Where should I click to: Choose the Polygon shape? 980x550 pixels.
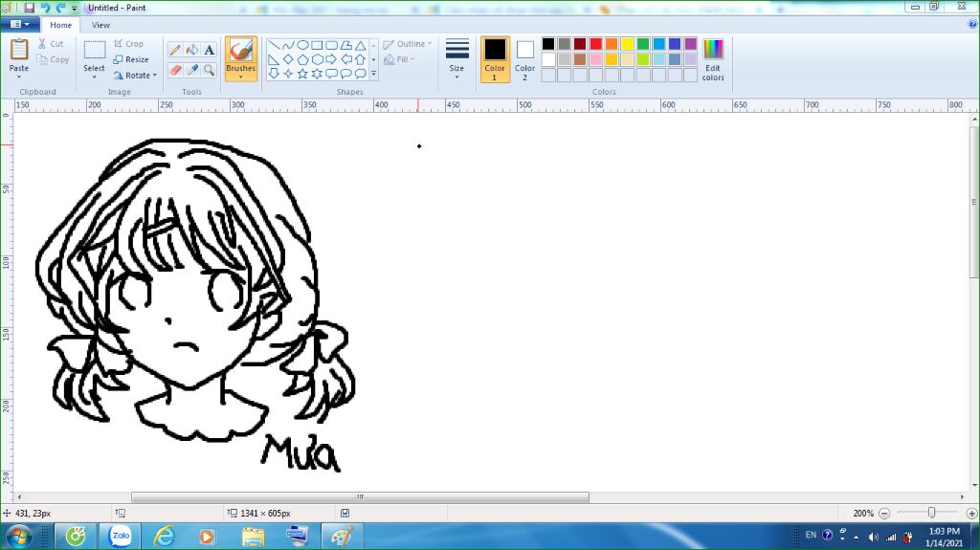[x=345, y=45]
